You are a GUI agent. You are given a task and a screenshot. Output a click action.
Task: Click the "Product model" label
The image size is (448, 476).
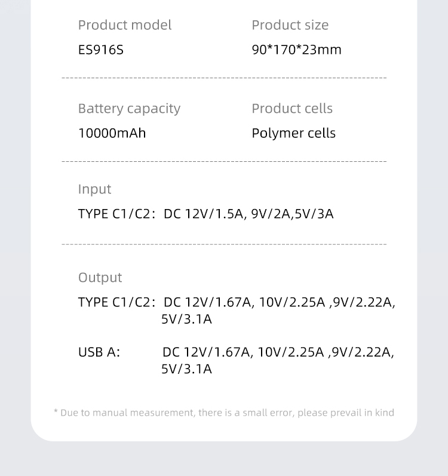click(x=124, y=25)
